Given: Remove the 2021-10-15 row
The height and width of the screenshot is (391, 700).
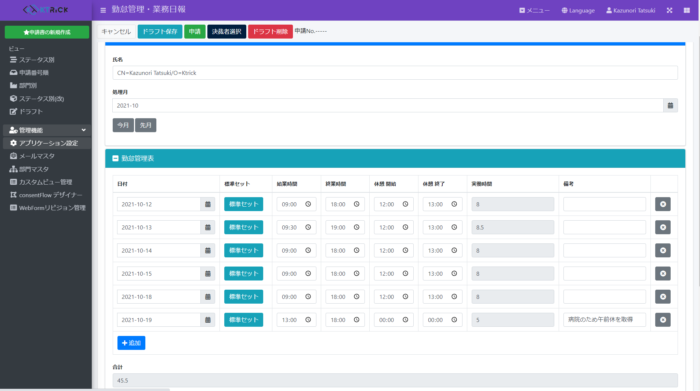Looking at the screenshot, I should (663, 274).
